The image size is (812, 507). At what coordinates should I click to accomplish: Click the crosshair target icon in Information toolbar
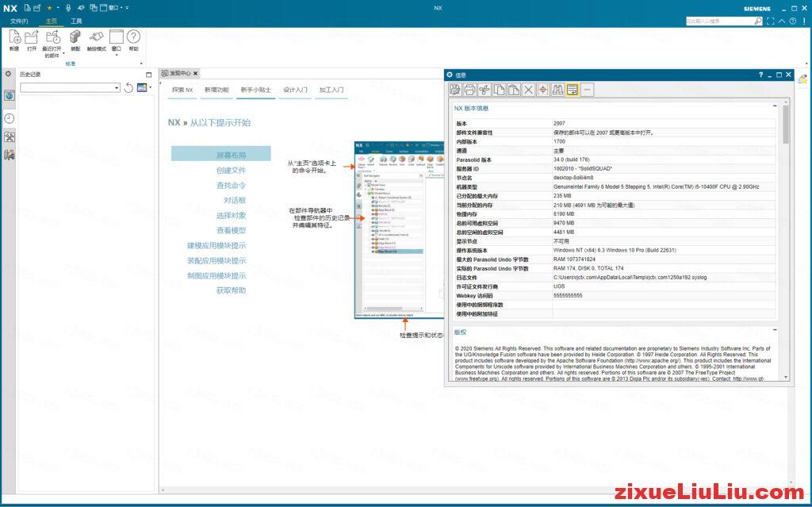[x=542, y=90]
